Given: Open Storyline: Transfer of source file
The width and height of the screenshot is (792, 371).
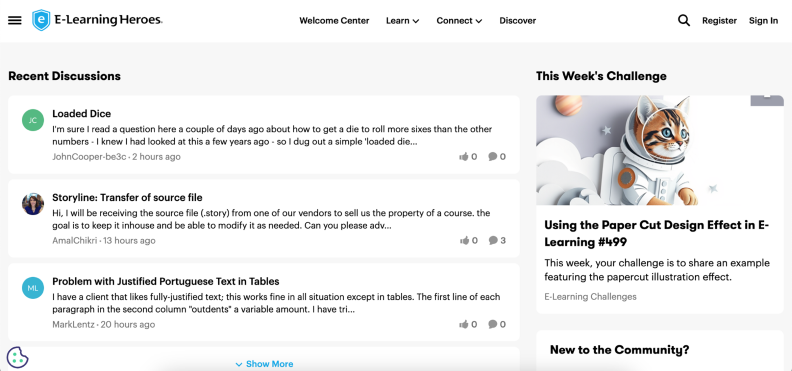Looking at the screenshot, I should click(127, 197).
